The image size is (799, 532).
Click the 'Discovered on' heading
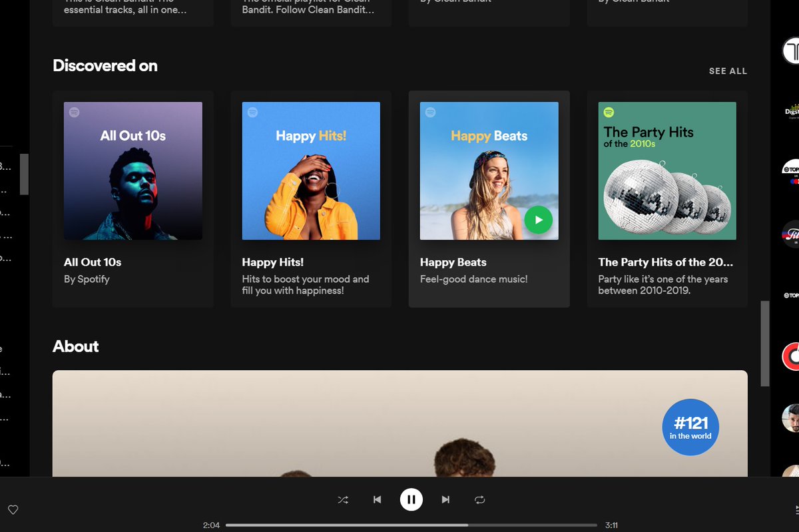click(105, 66)
